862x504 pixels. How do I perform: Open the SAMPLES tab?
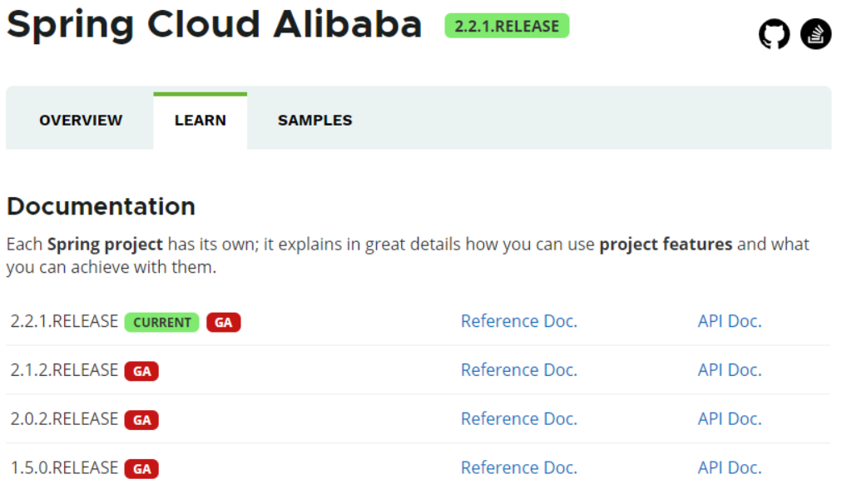pos(315,121)
